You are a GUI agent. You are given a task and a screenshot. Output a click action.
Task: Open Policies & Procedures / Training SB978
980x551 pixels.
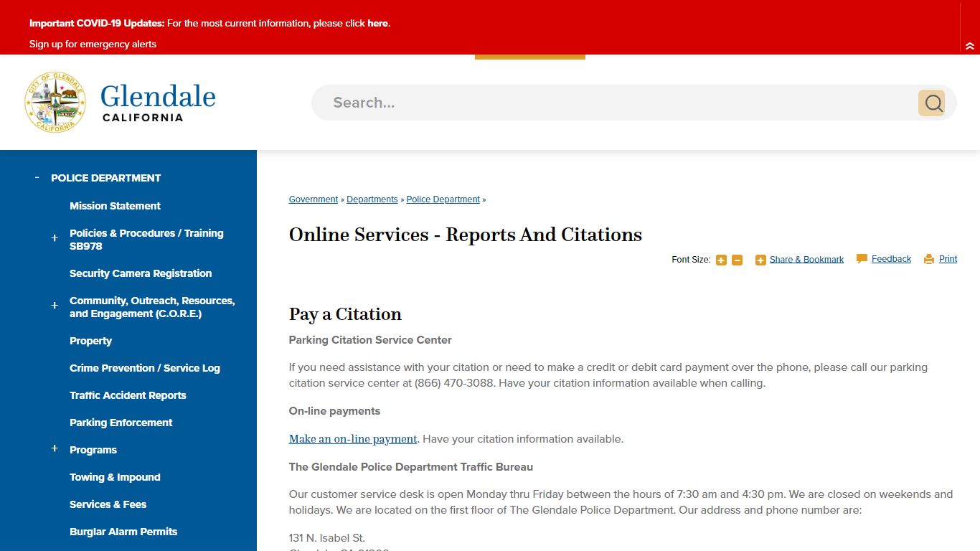tap(146, 240)
